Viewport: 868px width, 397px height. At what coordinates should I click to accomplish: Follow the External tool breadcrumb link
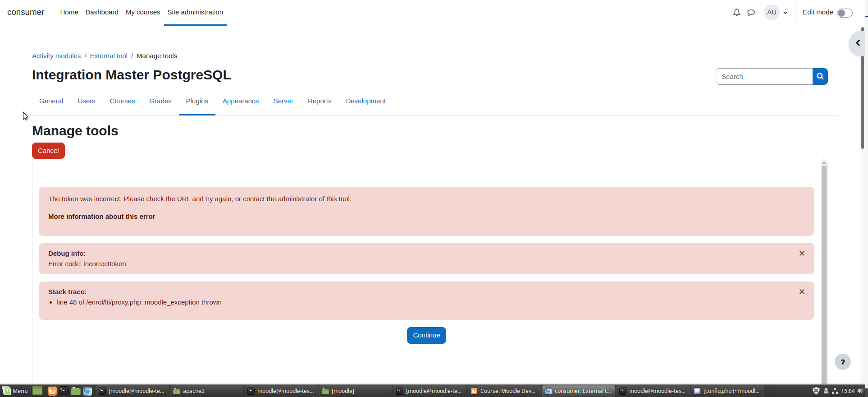109,56
